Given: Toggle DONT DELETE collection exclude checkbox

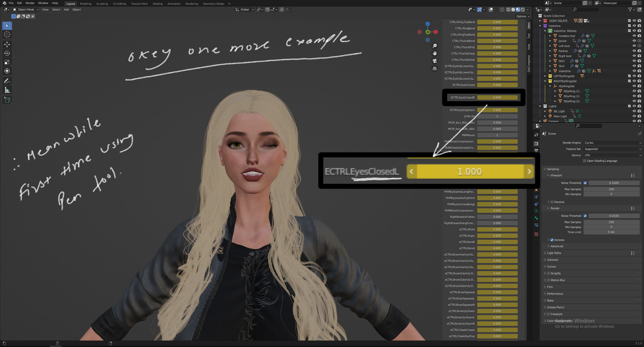Looking at the screenshot, I should 629,21.
